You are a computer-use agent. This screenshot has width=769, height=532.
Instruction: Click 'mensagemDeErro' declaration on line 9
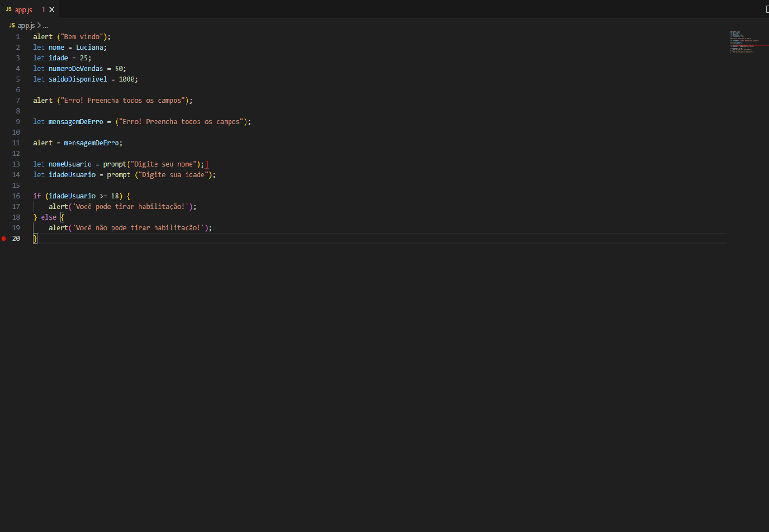pos(76,122)
